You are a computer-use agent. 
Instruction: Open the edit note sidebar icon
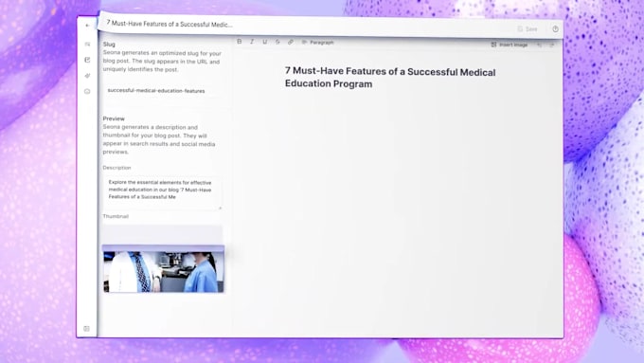87,60
